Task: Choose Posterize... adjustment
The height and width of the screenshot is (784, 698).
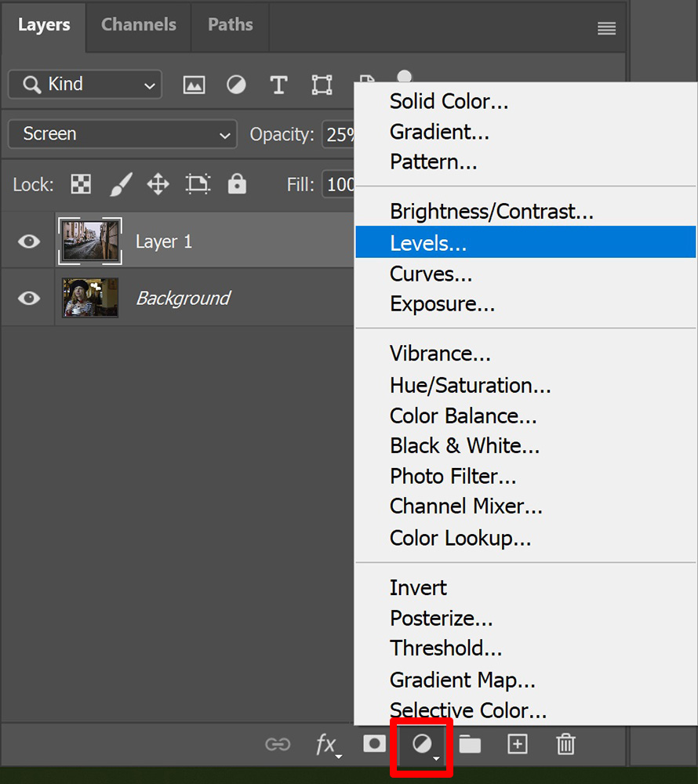Action: click(x=525, y=619)
